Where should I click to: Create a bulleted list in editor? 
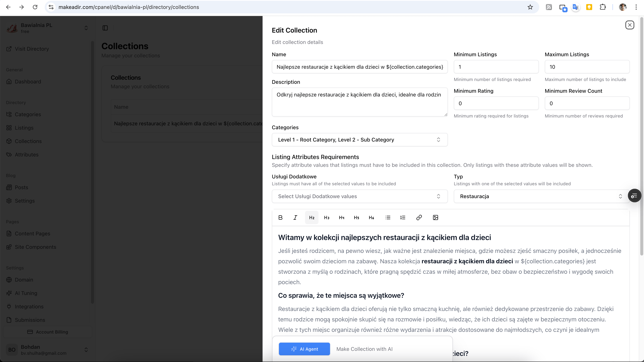(388, 217)
